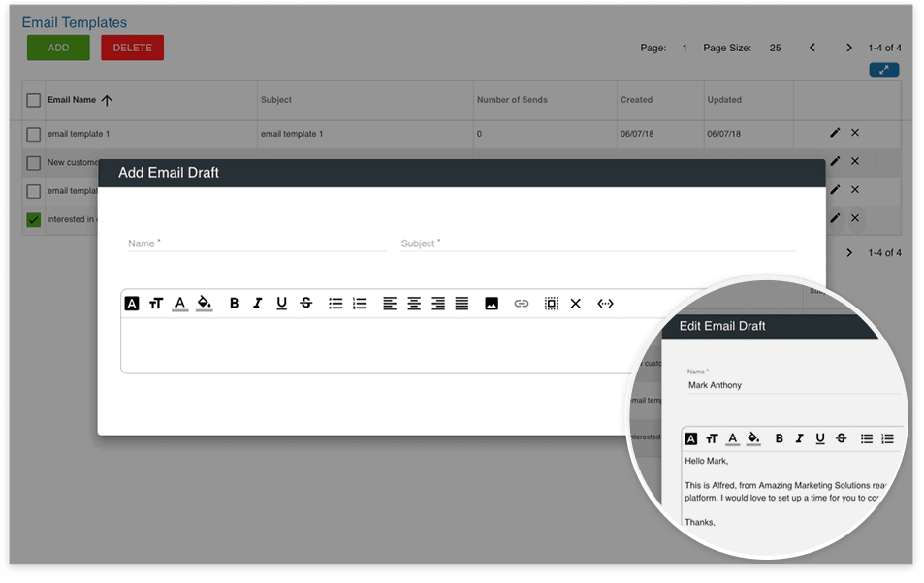Image resolution: width=924 pixels, height=583 pixels.
Task: Toggle the select-all checkbox in the header
Action: pos(34,100)
